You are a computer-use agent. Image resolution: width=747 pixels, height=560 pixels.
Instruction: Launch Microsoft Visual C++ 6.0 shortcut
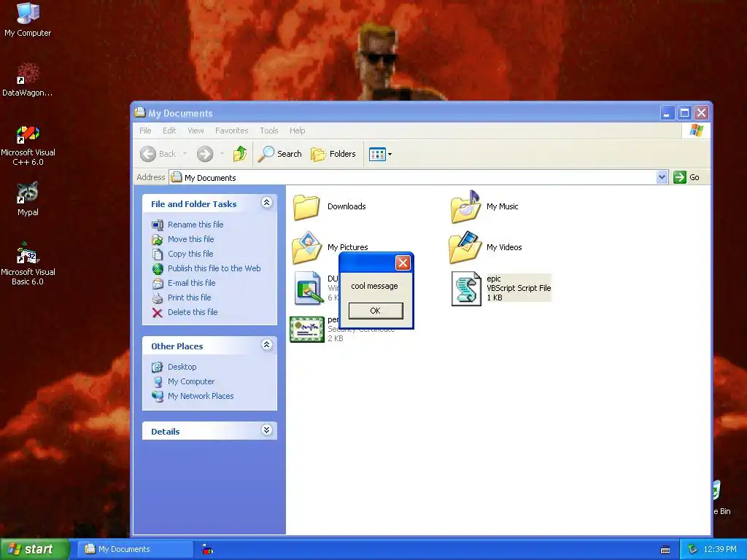pos(28,145)
